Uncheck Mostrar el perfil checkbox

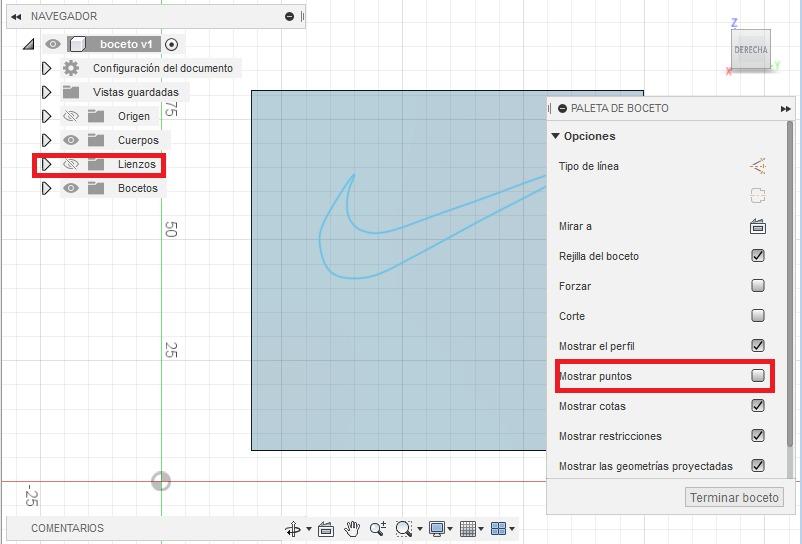(x=758, y=346)
